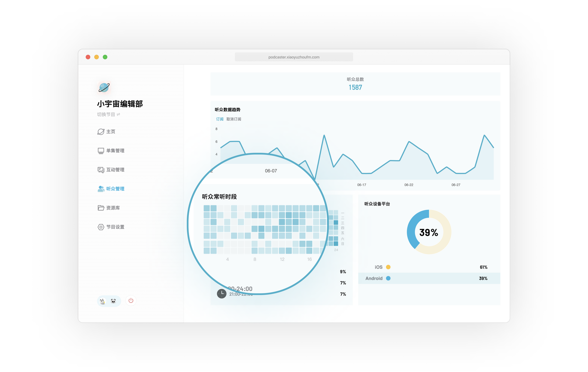Screen dimensions: 588x372
Task: Click the 06-22 date label on chart
Action: (409, 185)
